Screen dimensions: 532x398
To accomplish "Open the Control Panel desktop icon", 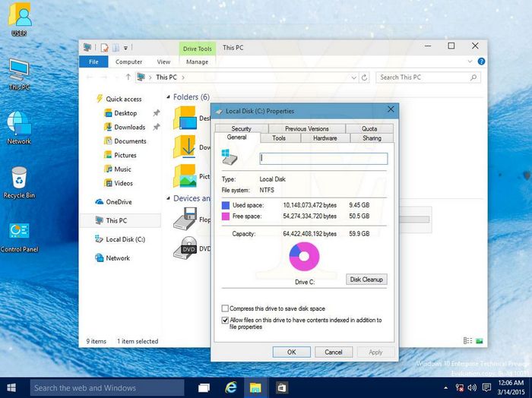I will tap(19, 232).
